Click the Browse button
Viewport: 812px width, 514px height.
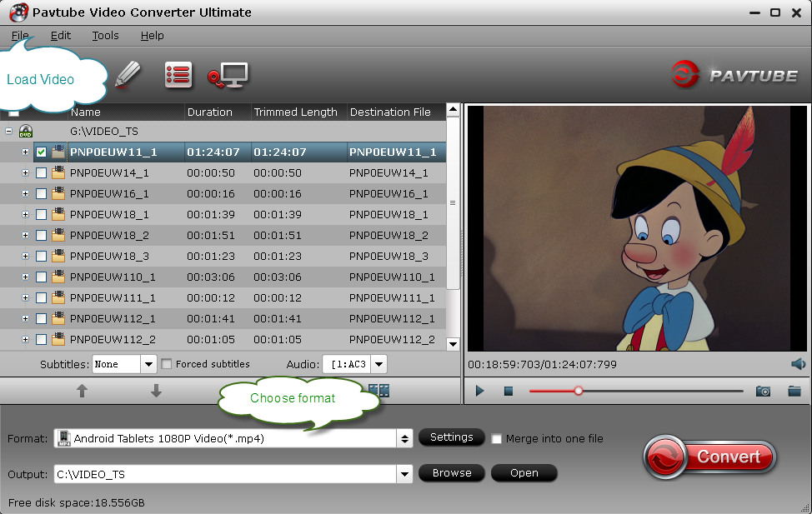452,473
